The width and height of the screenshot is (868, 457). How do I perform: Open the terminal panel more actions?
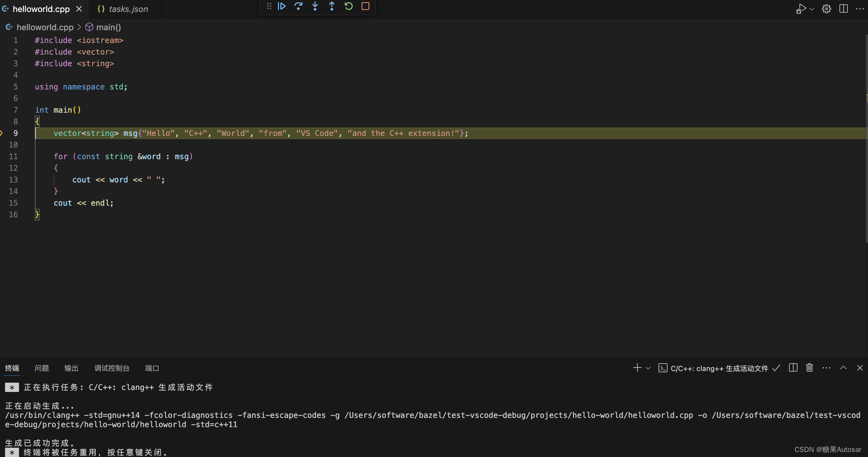pos(826,368)
